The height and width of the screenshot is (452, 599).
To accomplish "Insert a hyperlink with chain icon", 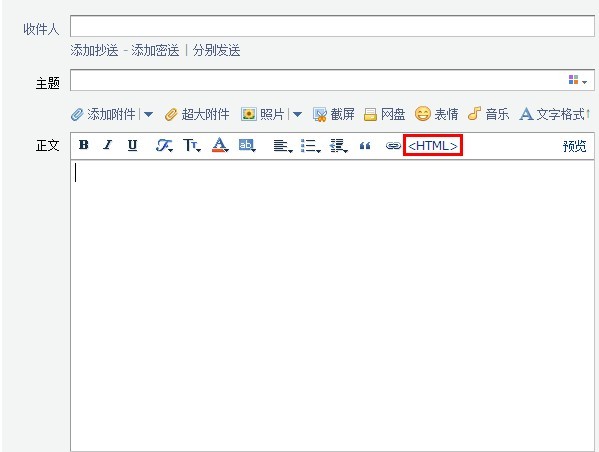I will pos(393,146).
